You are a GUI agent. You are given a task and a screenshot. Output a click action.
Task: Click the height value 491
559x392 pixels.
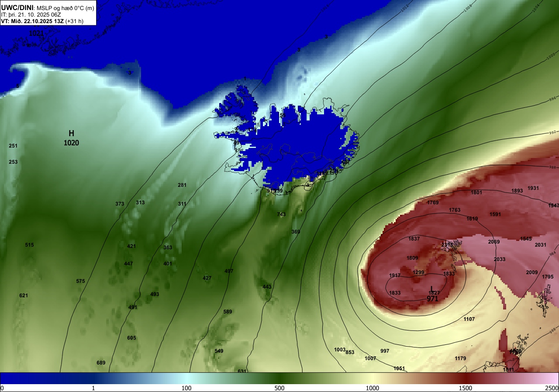pos(133,307)
